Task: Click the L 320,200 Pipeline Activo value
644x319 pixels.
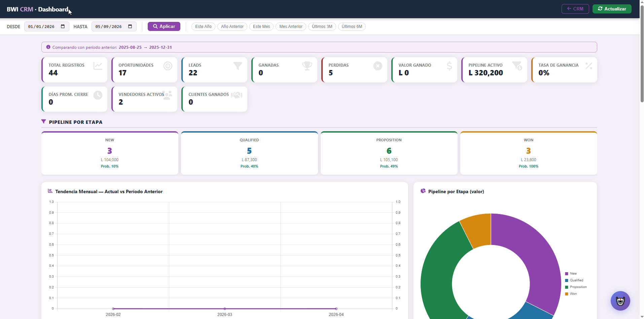Action: click(x=486, y=73)
